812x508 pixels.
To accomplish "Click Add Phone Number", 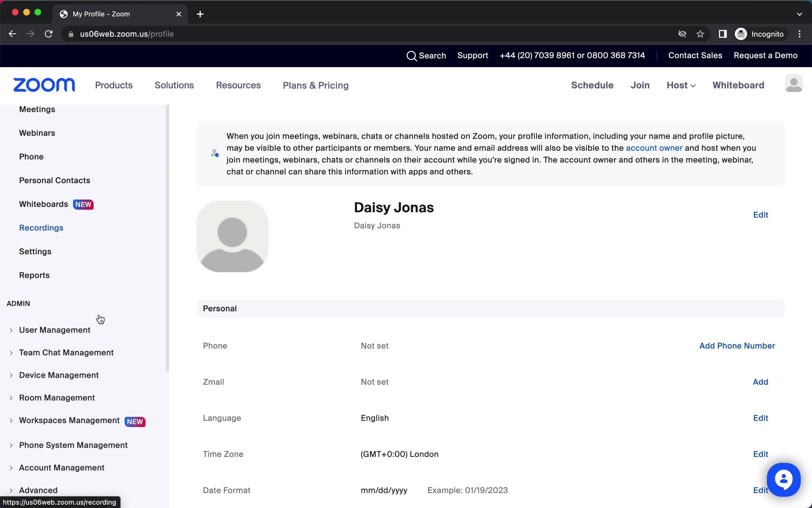I will point(737,346).
